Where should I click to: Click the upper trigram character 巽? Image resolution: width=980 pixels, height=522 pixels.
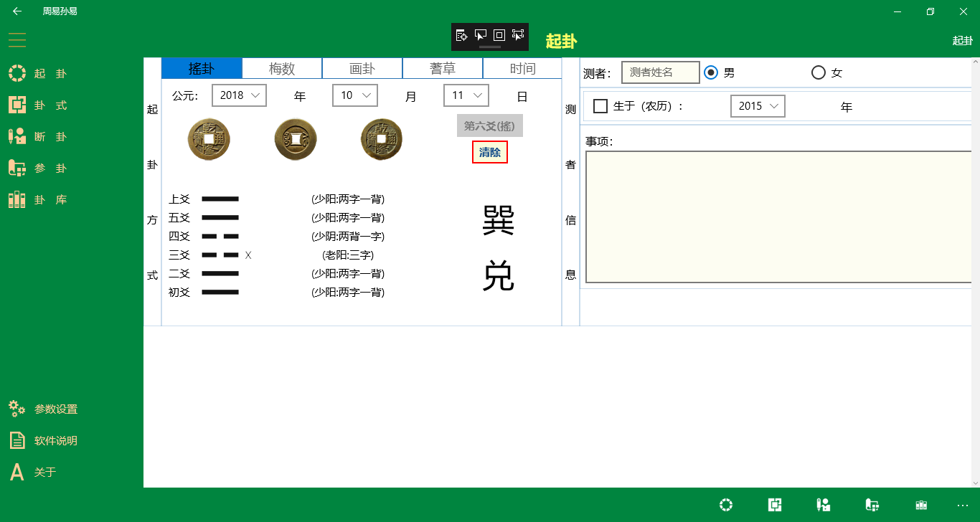[x=499, y=220]
